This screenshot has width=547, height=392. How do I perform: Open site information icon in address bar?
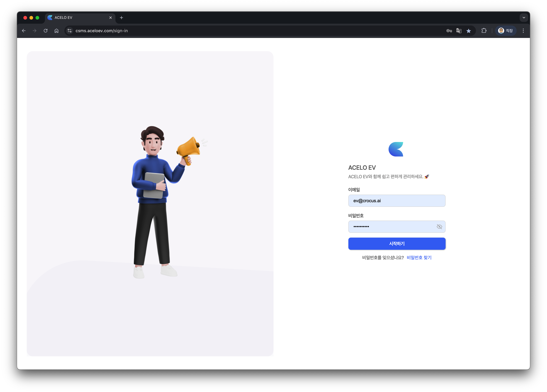click(70, 31)
